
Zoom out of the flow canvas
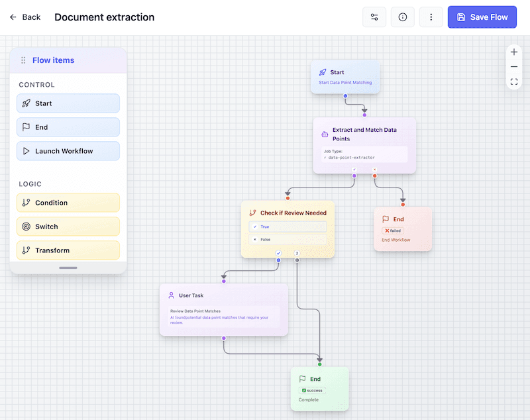(514, 66)
